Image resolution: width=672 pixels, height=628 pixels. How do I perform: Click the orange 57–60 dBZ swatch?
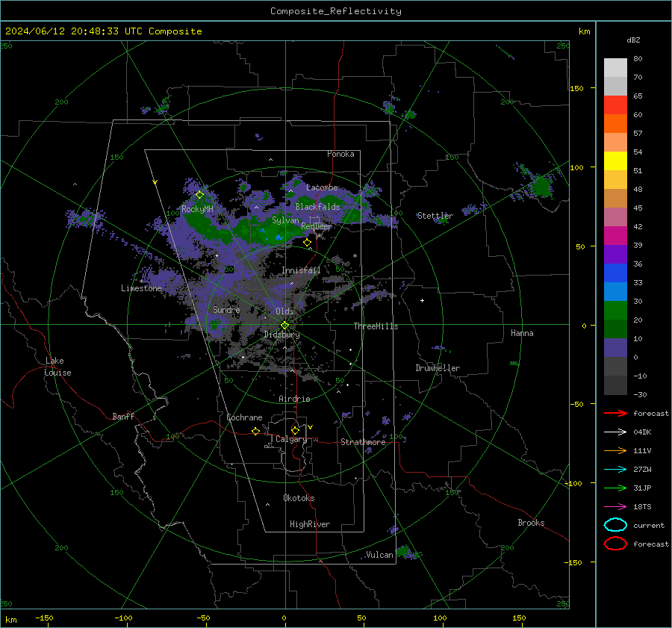click(615, 124)
